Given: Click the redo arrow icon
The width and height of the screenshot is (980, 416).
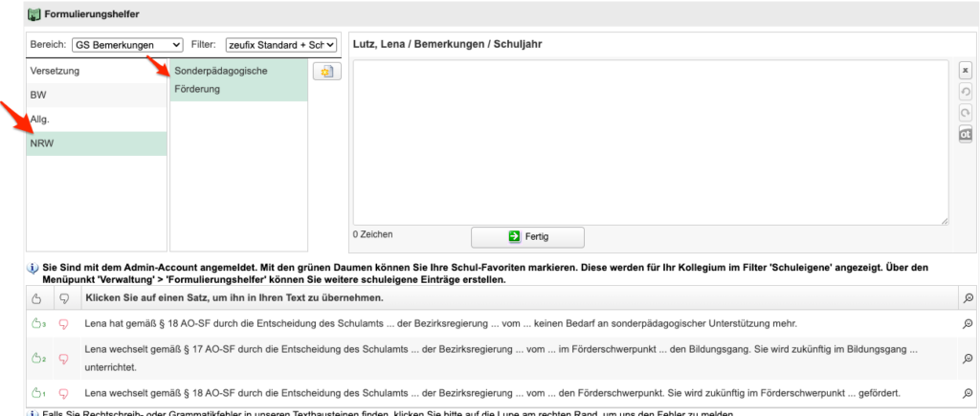Looking at the screenshot, I should [x=966, y=113].
